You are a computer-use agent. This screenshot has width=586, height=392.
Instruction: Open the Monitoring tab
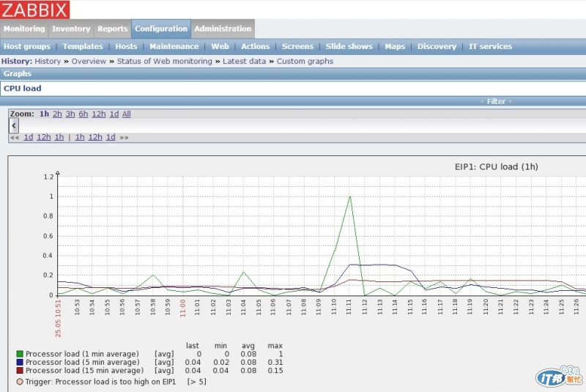pyautogui.click(x=24, y=29)
